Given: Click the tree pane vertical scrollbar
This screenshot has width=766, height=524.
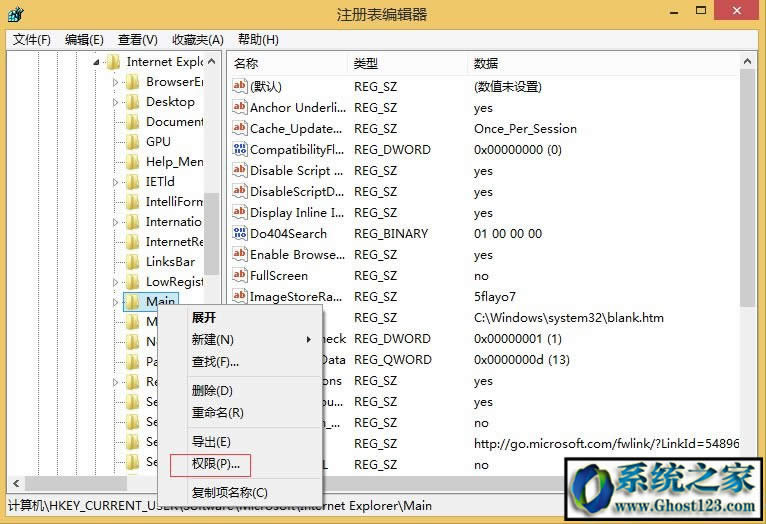Looking at the screenshot, I should click(x=213, y=230).
